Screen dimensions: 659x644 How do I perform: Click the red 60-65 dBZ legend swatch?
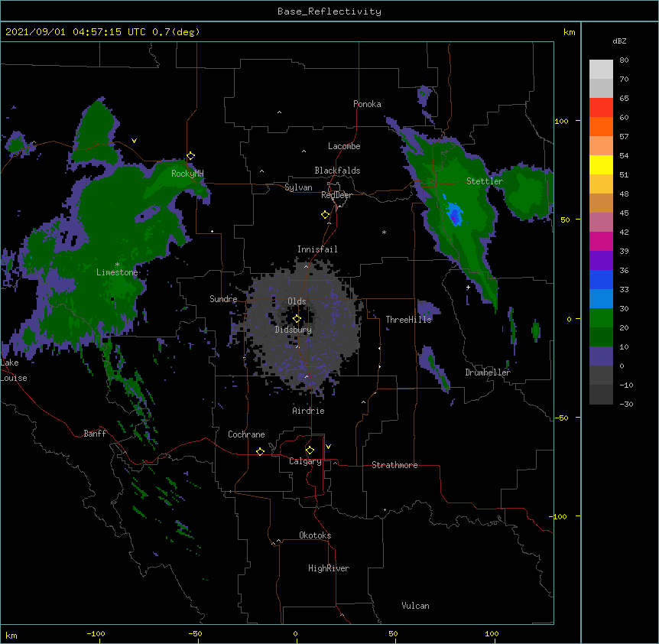[601, 108]
